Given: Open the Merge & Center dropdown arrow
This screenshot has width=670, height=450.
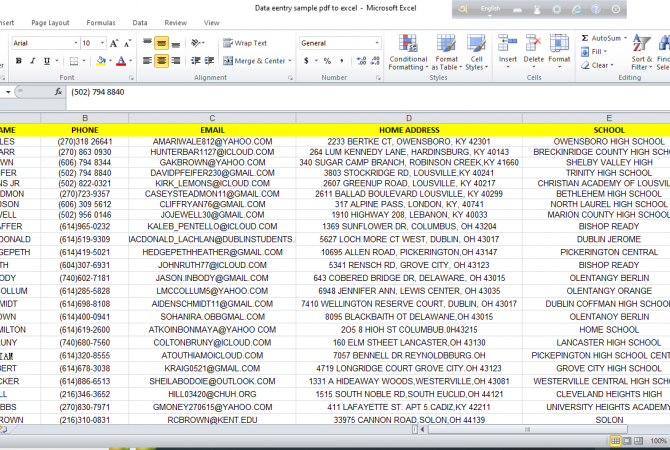Looking at the screenshot, I should point(290,61).
